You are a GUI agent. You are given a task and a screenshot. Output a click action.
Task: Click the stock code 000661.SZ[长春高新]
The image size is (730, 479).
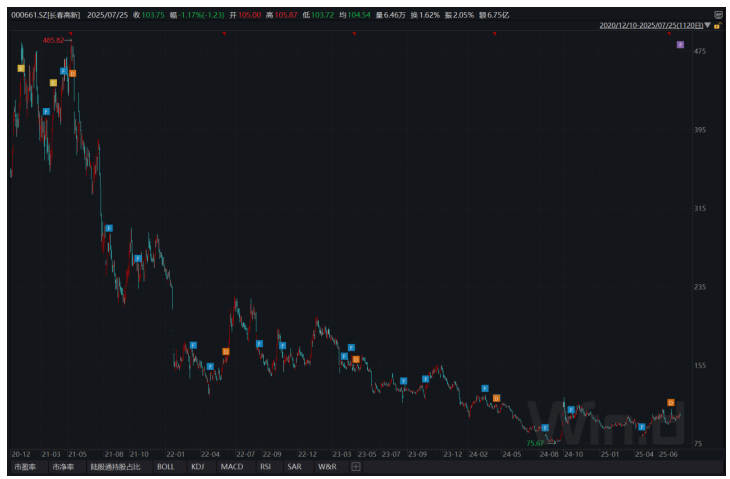(x=46, y=15)
